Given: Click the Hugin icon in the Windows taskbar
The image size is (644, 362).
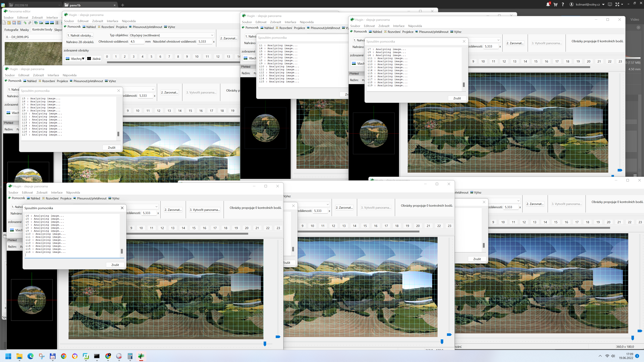Looking at the screenshot, I should pos(141,356).
